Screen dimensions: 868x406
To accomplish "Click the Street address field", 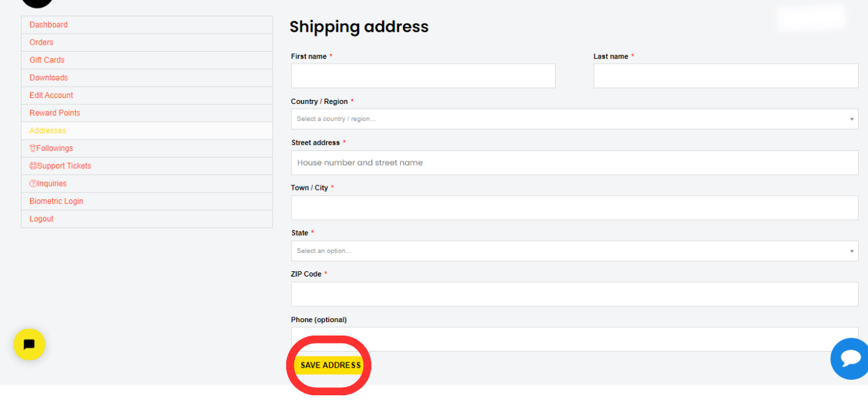I will 574,162.
